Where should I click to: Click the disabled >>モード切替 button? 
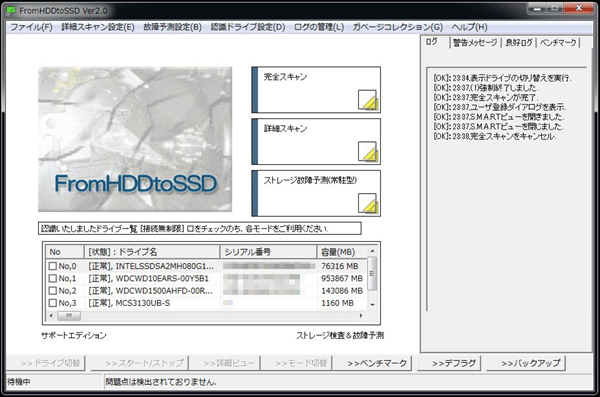[297, 363]
